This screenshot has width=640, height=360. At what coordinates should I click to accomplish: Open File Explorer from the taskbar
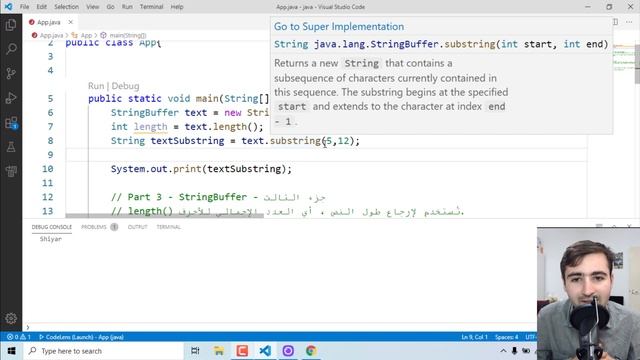tap(218, 351)
